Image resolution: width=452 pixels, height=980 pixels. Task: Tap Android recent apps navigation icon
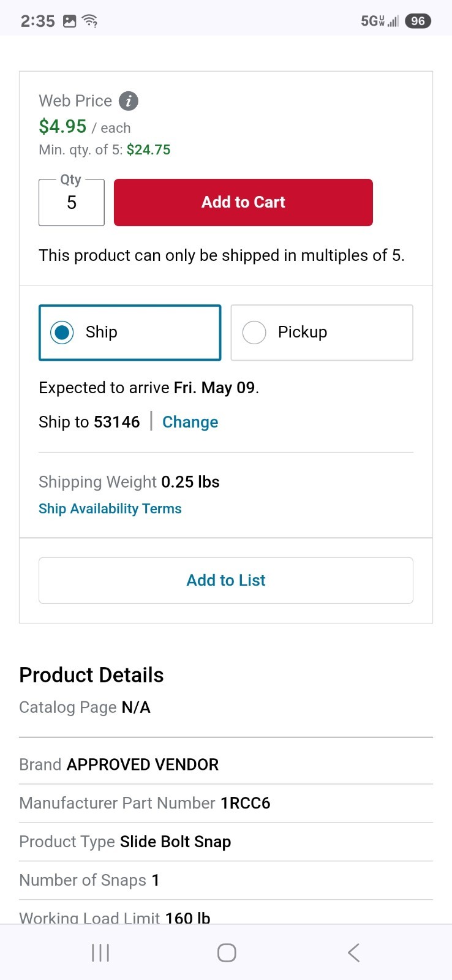tap(100, 952)
